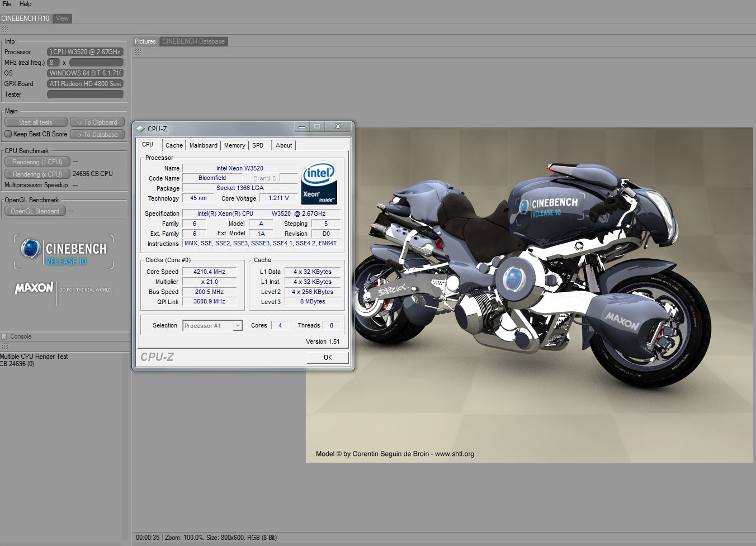
Task: Click the Cinebench Release 10 logo
Action: coord(64,252)
